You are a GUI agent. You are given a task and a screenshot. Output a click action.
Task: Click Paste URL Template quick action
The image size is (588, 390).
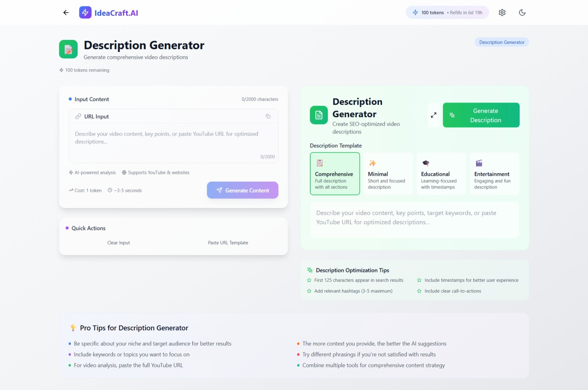[x=228, y=243]
